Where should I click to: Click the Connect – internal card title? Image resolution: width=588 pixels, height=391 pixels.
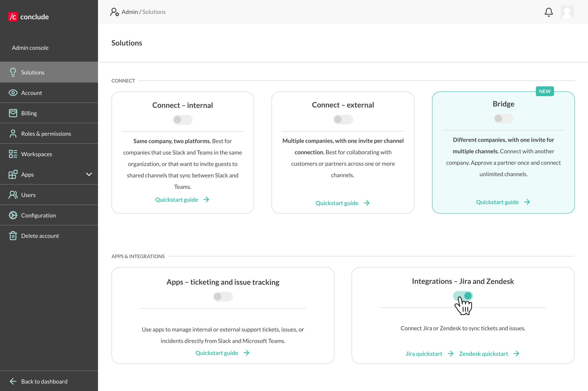(182, 105)
